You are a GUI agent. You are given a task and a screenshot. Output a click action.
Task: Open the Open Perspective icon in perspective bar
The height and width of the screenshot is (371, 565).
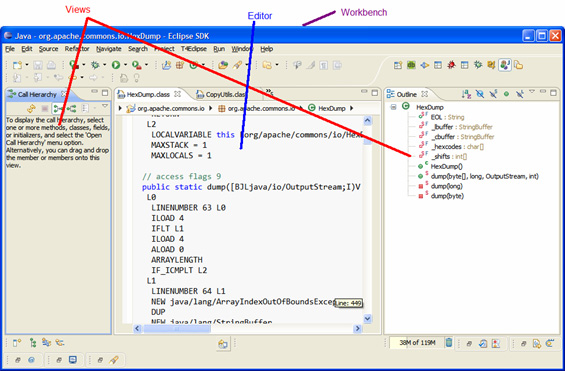[x=398, y=65]
